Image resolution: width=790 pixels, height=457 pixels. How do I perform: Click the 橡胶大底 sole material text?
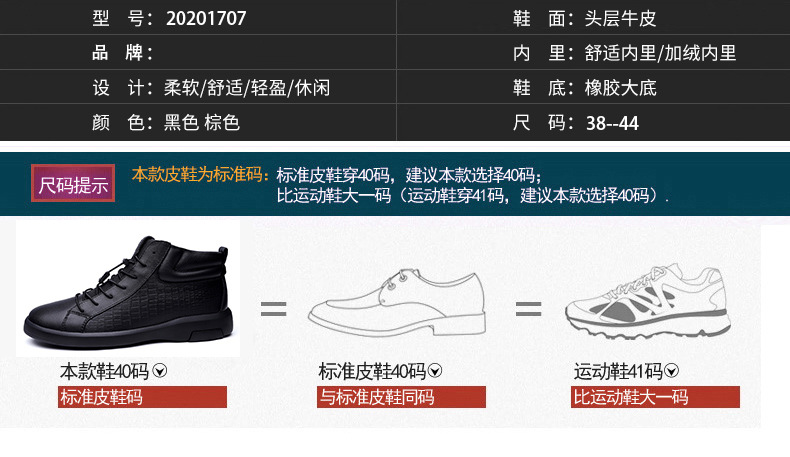[x=620, y=88]
